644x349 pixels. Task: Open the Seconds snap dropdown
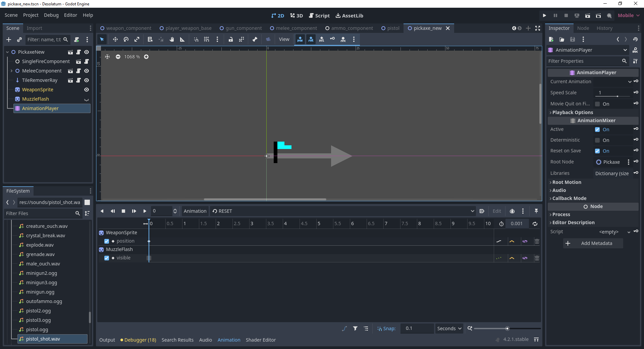pos(449,328)
